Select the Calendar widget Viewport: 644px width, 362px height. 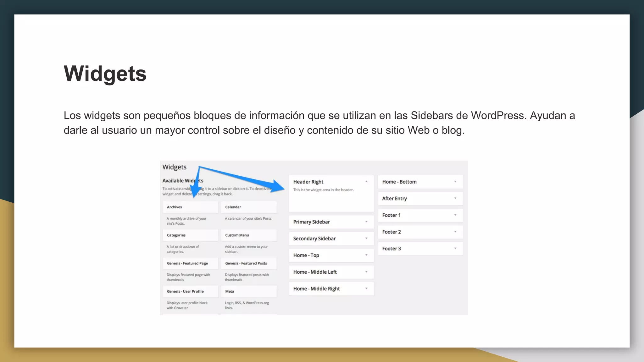coord(249,207)
